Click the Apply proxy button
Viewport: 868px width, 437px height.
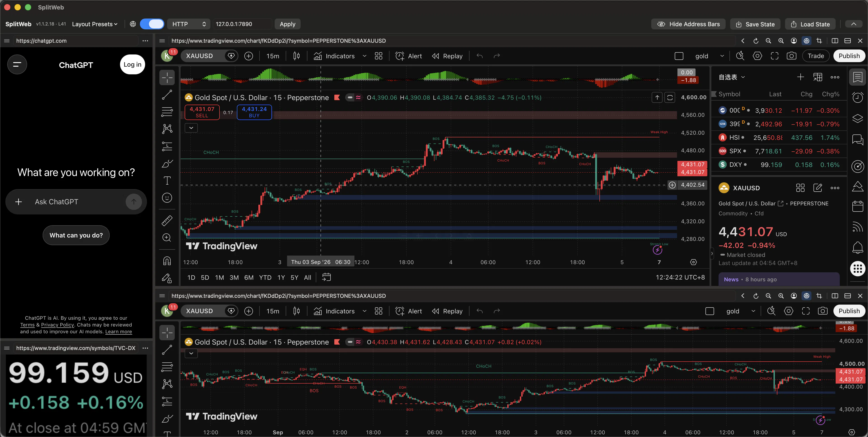pos(288,24)
